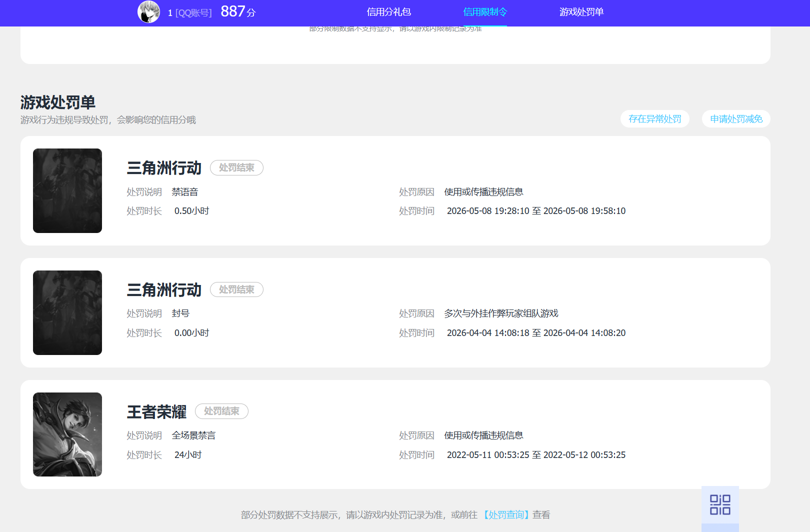
Task: Select 三角洲行动 title of the 封号 card
Action: 164,290
